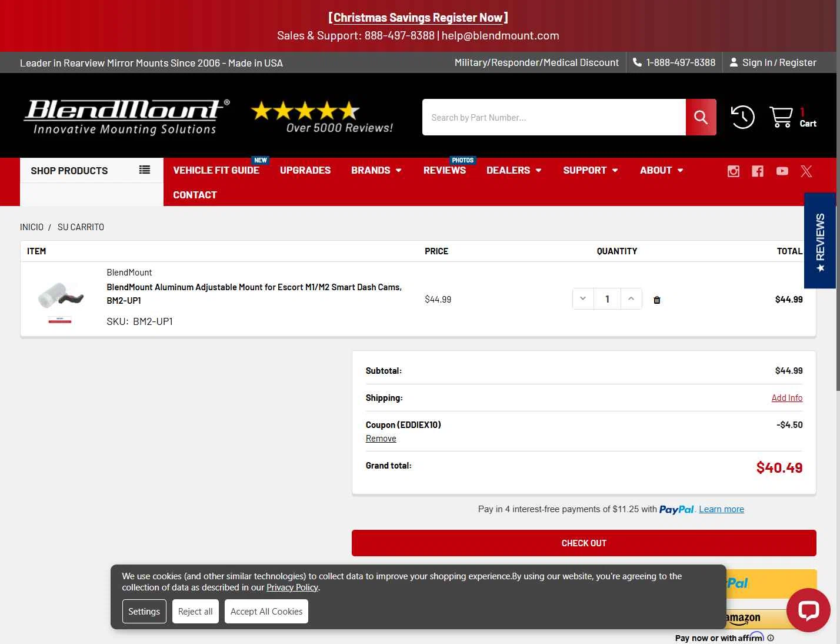Click the INICIO breadcrumb link

coord(32,227)
